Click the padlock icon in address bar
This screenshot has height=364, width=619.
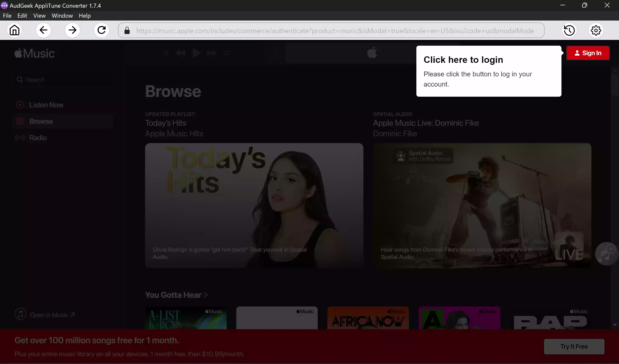pos(127,30)
